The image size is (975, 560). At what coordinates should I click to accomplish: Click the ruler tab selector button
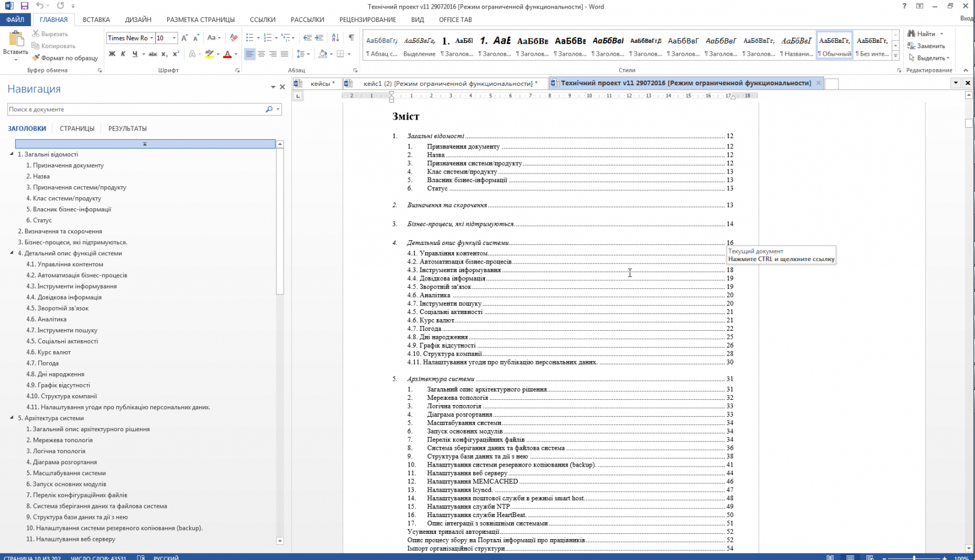[x=298, y=96]
